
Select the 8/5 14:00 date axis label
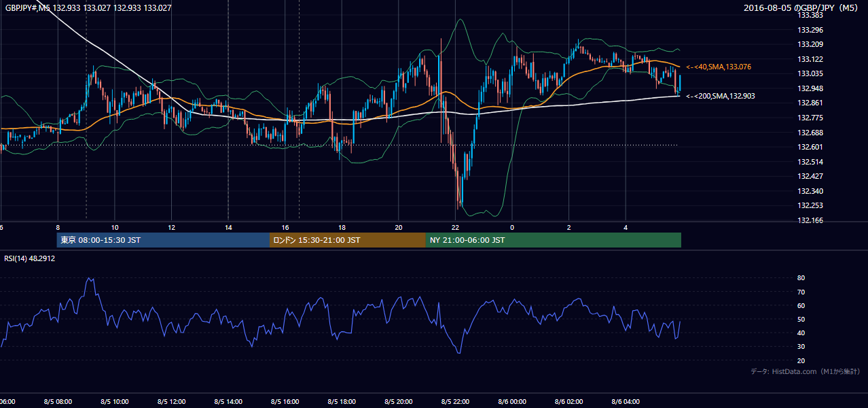click(x=228, y=401)
